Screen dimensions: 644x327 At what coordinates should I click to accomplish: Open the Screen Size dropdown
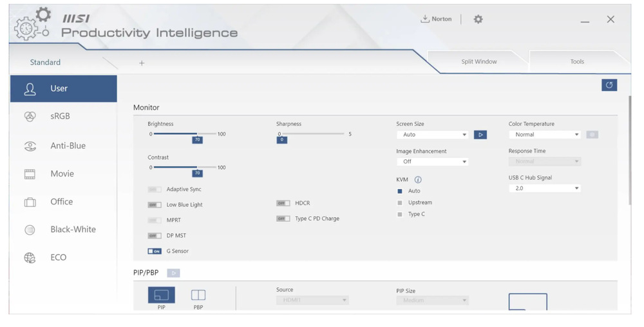(x=433, y=135)
